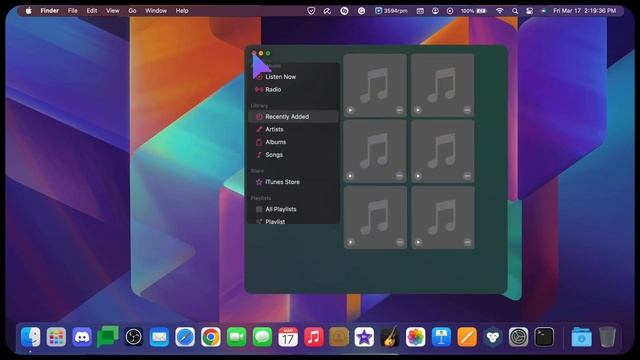
Task: Select the bottom-left album artwork
Action: [375, 218]
